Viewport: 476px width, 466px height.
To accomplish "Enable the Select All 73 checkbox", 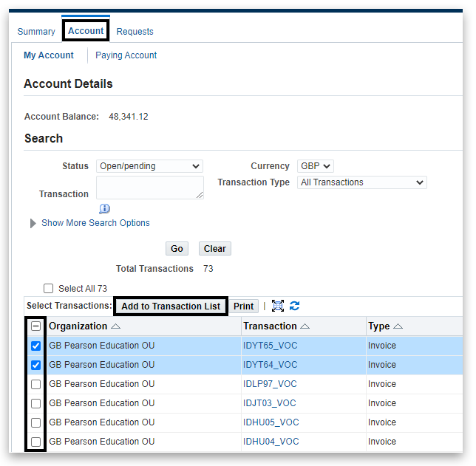I will 49,289.
